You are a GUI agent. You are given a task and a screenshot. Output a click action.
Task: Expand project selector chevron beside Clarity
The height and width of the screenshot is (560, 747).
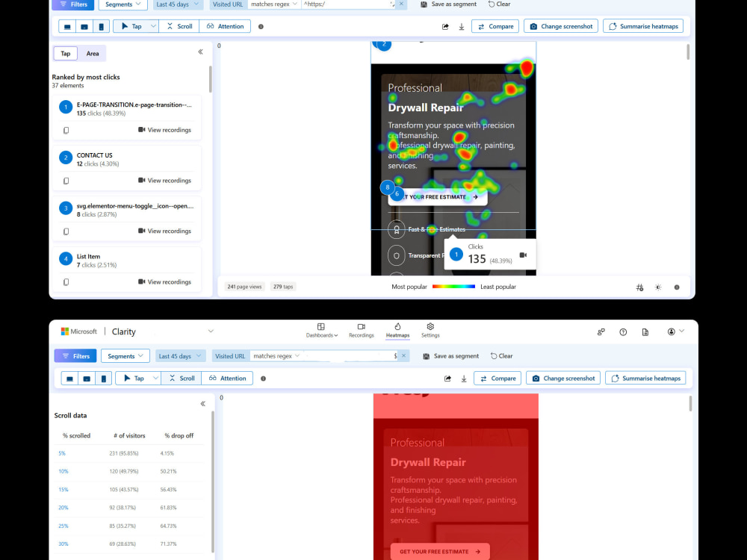pyautogui.click(x=211, y=332)
